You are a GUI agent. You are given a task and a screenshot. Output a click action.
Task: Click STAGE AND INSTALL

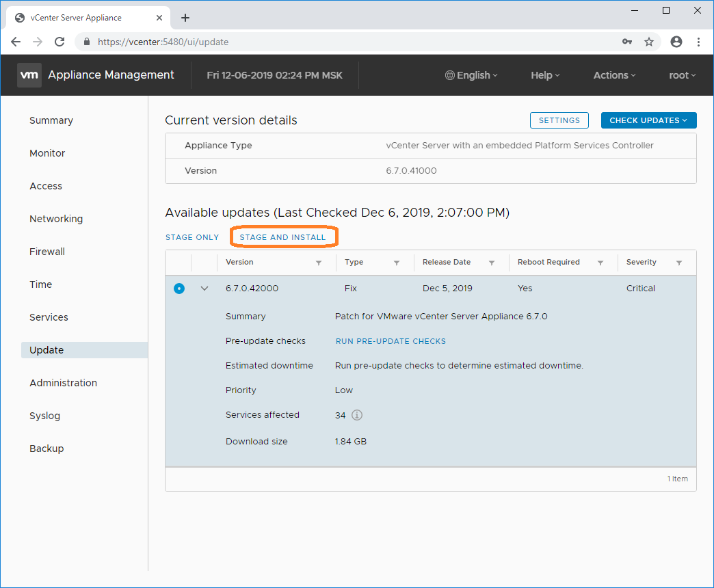pyautogui.click(x=282, y=237)
